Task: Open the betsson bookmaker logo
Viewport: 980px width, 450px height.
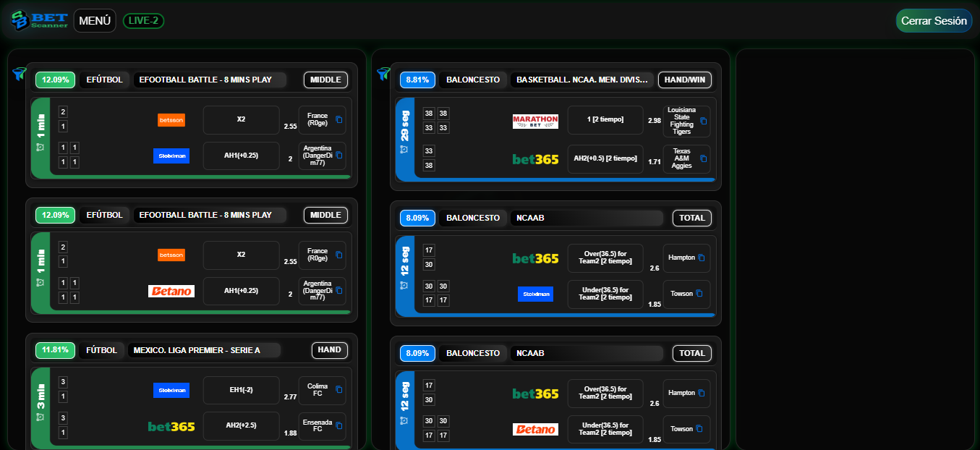Action: click(x=171, y=121)
